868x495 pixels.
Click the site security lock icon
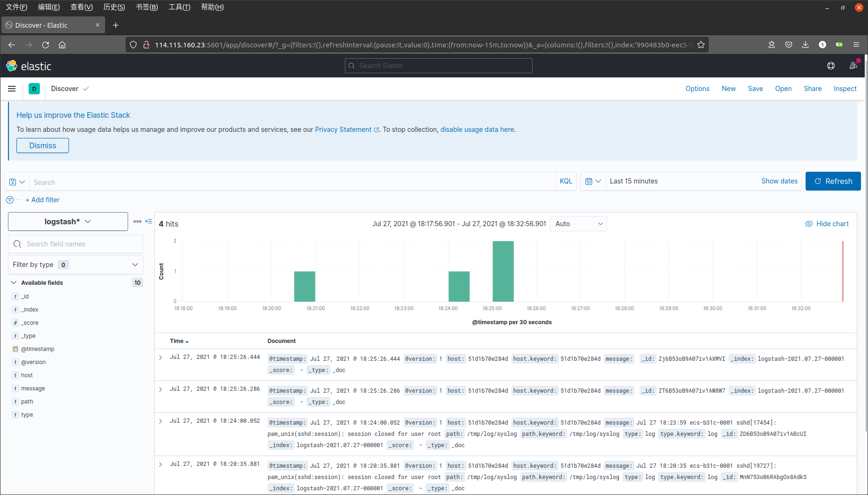[146, 45]
